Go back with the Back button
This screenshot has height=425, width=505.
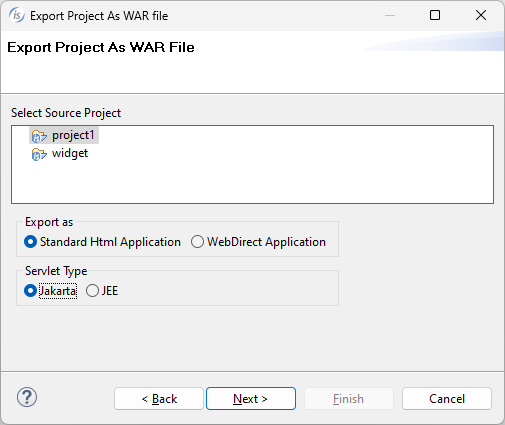pos(159,398)
